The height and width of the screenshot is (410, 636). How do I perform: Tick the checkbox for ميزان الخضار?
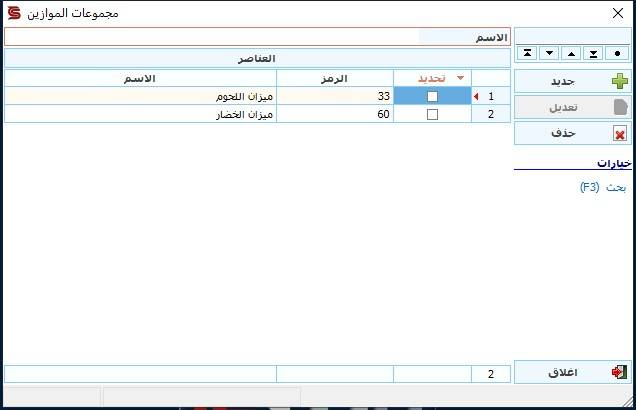coord(432,114)
